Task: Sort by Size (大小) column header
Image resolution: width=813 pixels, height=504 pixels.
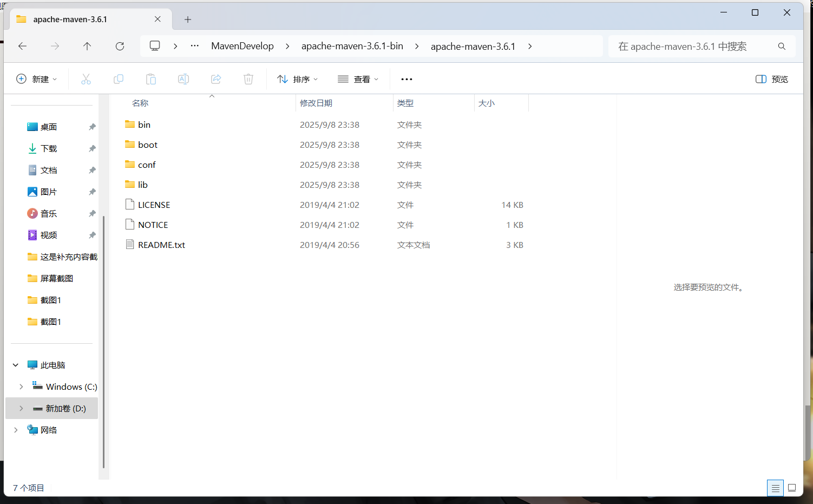Action: [501, 103]
